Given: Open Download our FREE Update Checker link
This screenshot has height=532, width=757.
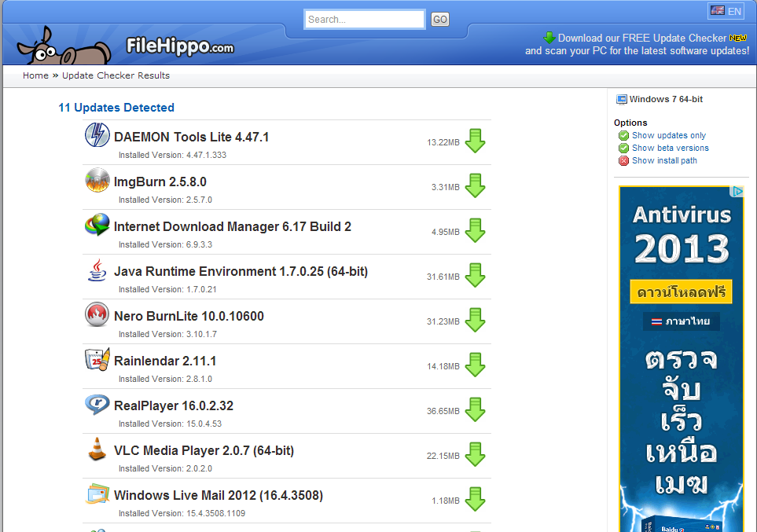Looking at the screenshot, I should click(x=642, y=39).
